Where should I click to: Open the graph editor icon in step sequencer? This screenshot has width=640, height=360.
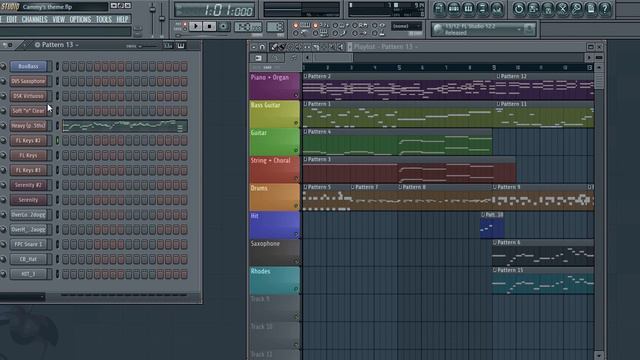tap(168, 46)
